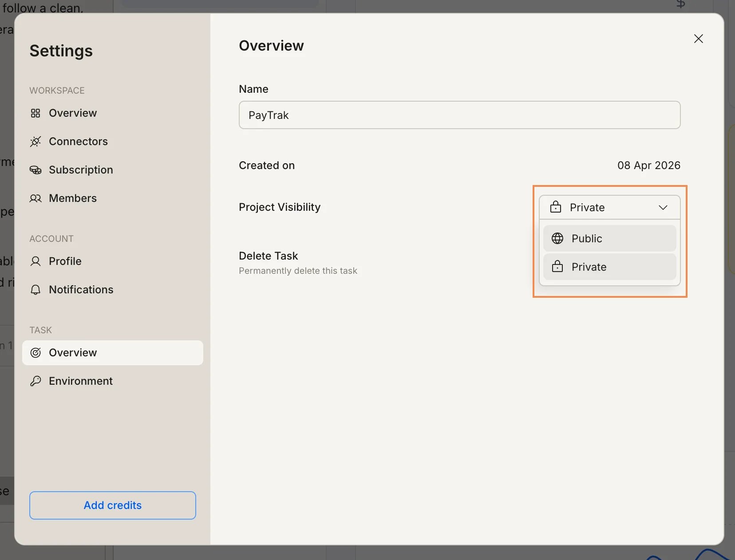Click the Settings heading

61,51
